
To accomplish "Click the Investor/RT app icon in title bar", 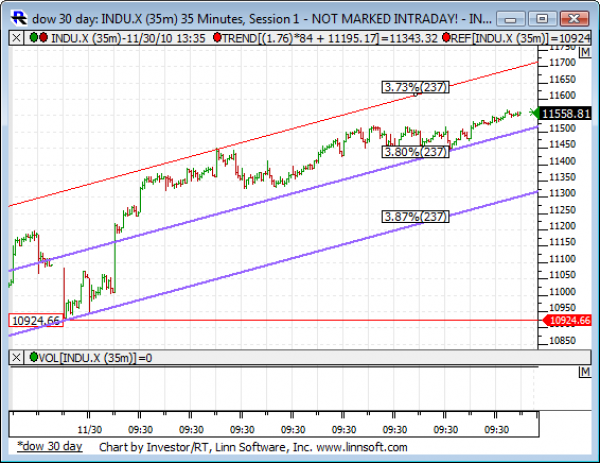I will pos(19,18).
